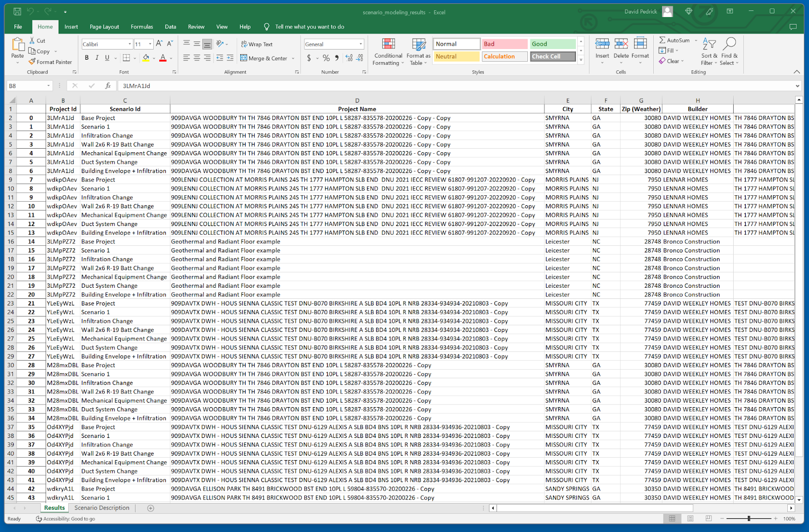Switch to Scenario Description sheet tab
Viewport: 809px width, 532px height.
pos(102,508)
